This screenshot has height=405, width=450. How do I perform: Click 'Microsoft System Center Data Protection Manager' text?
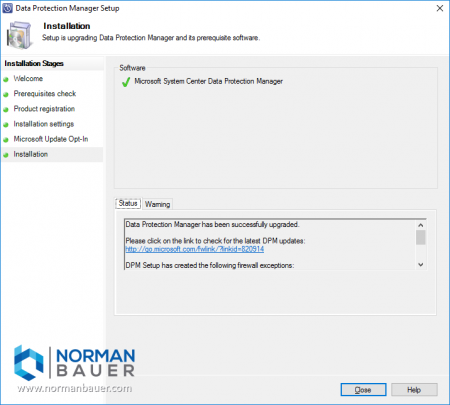(208, 81)
